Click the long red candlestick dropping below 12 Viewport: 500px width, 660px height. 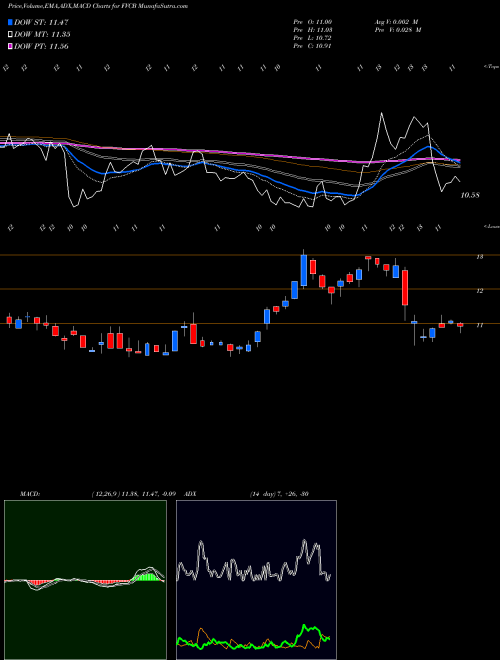click(x=405, y=287)
